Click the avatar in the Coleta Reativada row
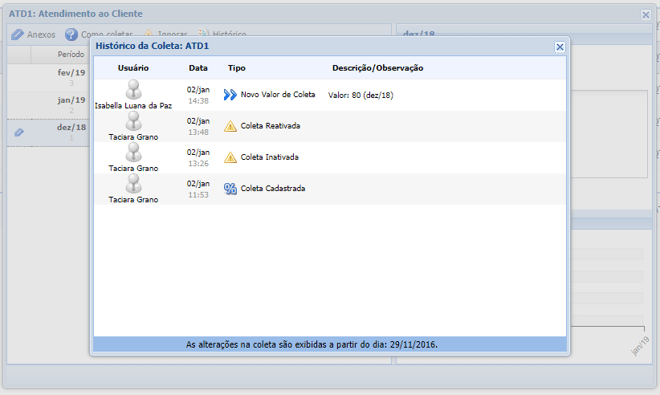 [x=133, y=121]
